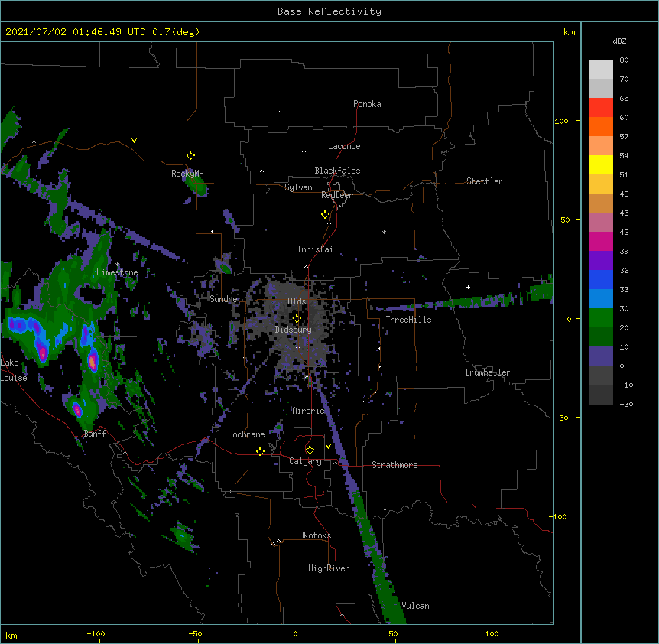The width and height of the screenshot is (659, 644).
Task: Select the 42 dBZ magenta legend swatch
Action: pyautogui.click(x=601, y=241)
